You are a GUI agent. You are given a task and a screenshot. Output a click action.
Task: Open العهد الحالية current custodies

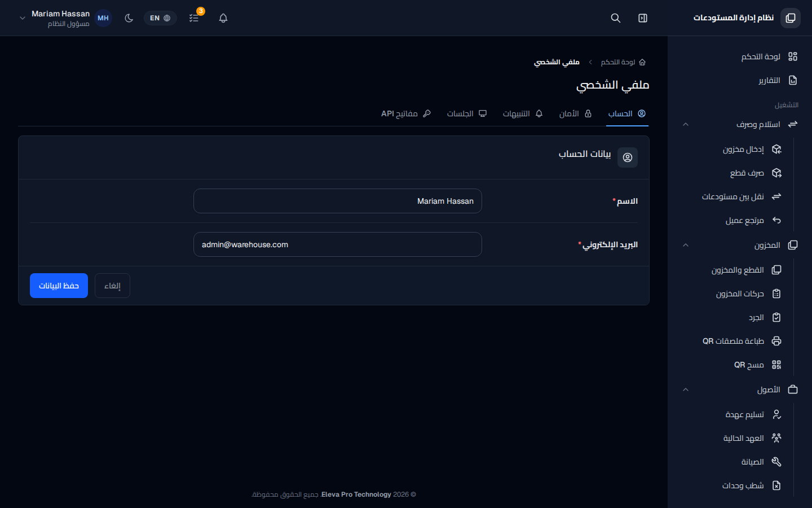pyautogui.click(x=732, y=438)
